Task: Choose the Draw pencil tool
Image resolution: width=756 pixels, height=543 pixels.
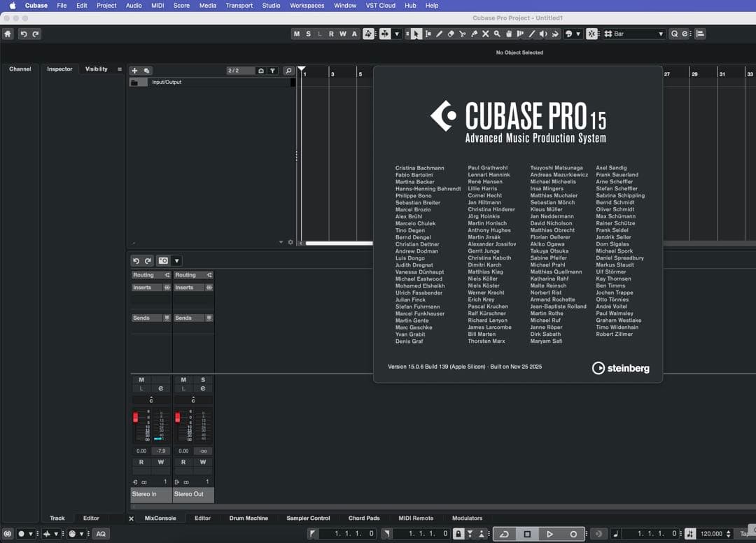Action: pos(439,34)
